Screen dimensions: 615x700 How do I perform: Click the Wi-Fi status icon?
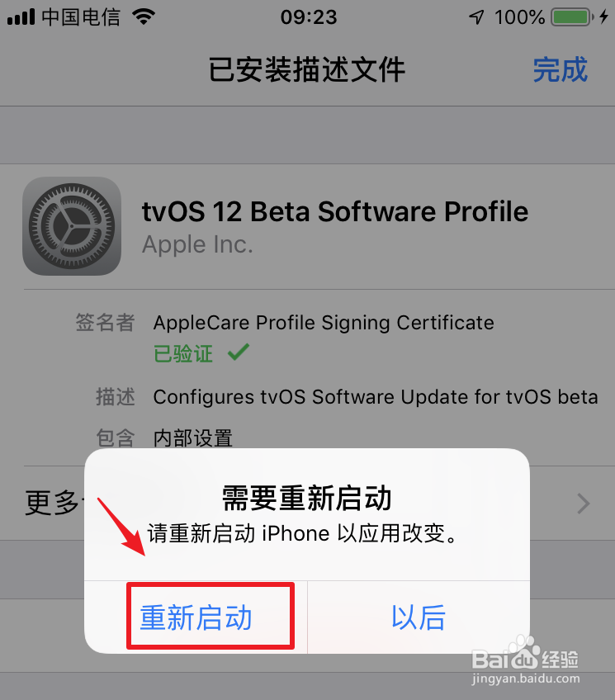click(x=144, y=17)
